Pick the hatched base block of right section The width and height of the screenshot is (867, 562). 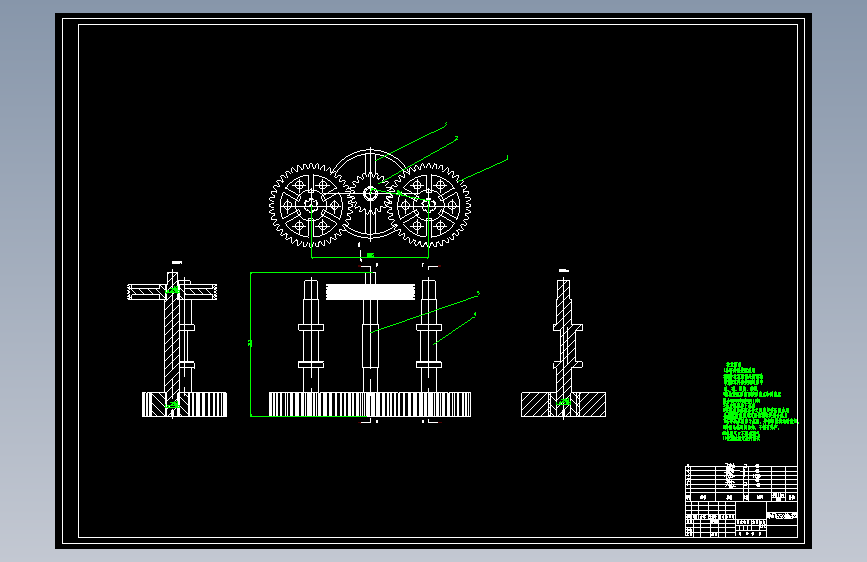(x=563, y=404)
